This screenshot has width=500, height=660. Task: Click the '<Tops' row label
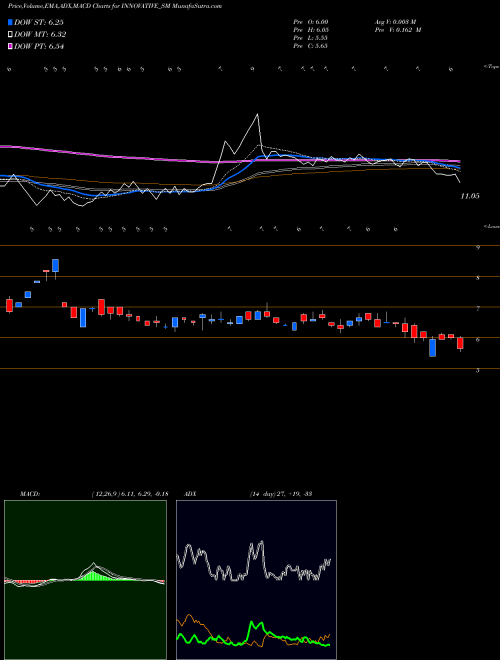click(491, 67)
